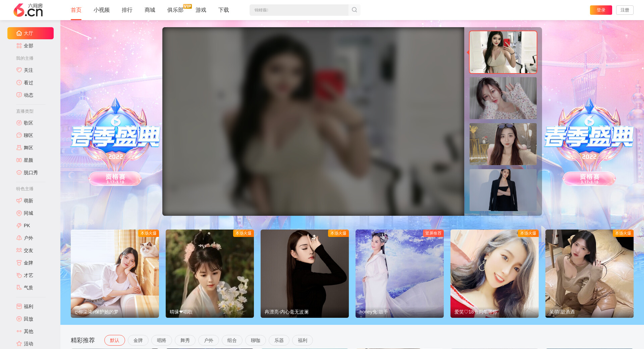Click the 才艺 sidebar icon
The image size is (644, 349).
click(19, 275)
